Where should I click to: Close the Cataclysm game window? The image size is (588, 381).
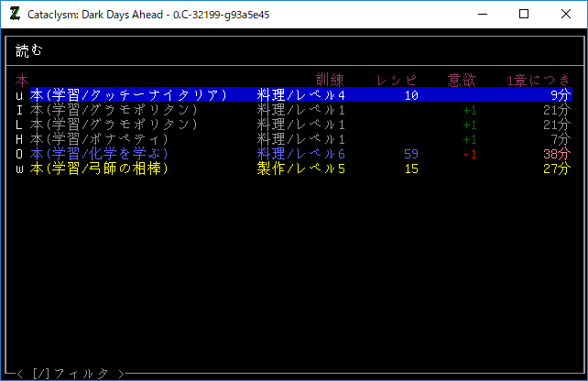566,15
